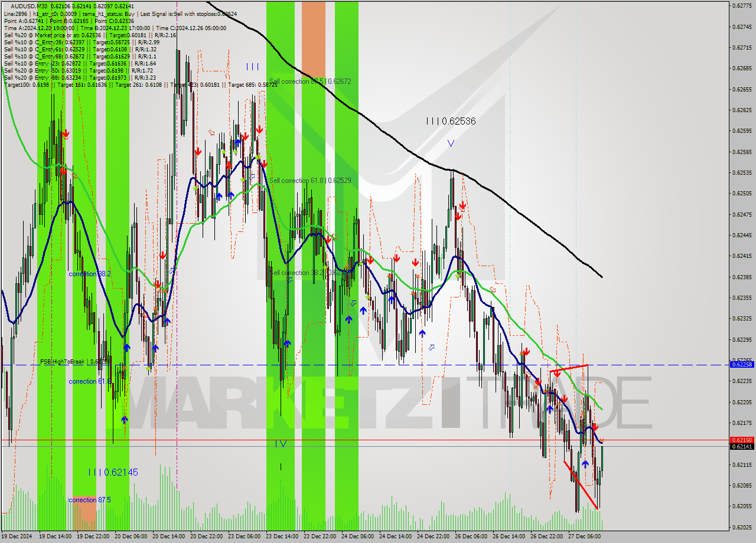Click the 'Sell %10 @ C_Entry61' line

[80, 49]
